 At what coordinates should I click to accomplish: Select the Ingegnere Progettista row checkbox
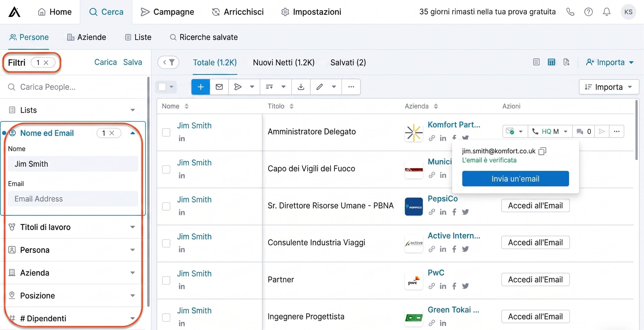(x=166, y=317)
